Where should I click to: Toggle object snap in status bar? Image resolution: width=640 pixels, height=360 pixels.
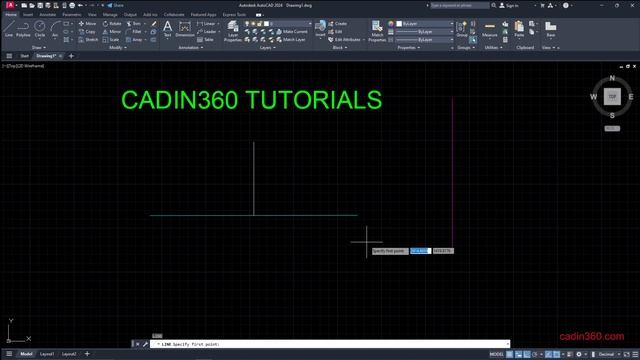click(x=556, y=354)
